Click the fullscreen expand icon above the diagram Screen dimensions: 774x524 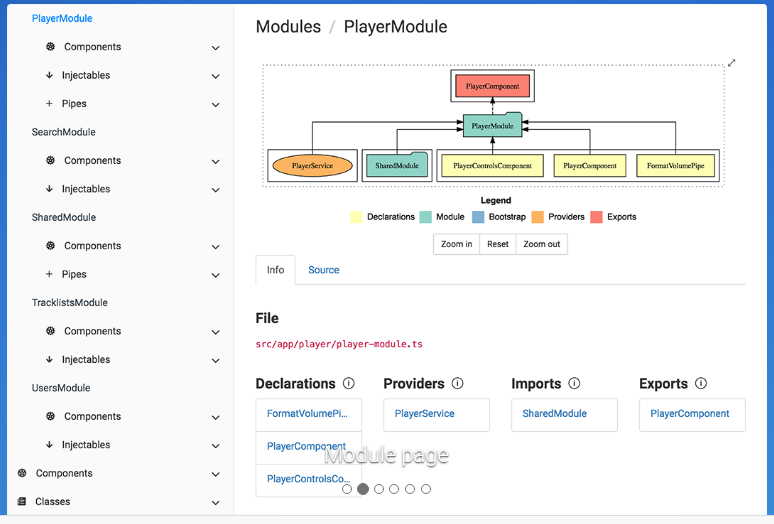(731, 63)
